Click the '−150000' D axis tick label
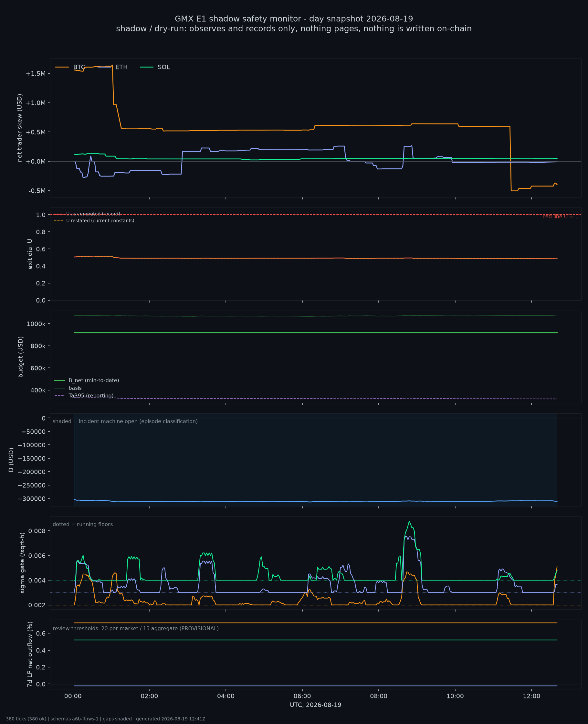This screenshot has height=724, width=588. tap(32, 459)
